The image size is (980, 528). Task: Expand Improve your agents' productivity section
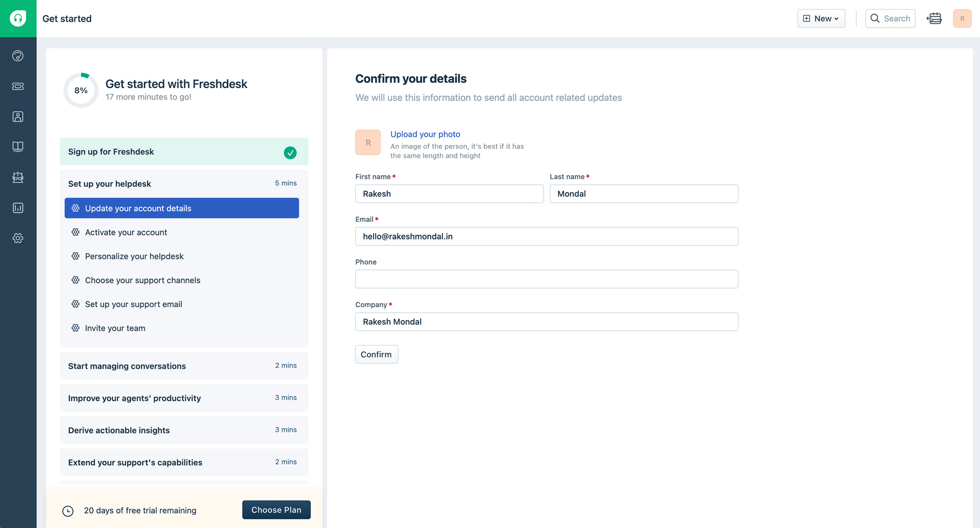click(x=184, y=398)
